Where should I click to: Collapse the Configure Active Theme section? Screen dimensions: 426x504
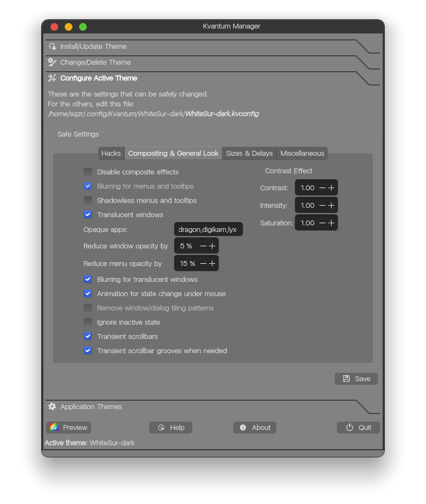coord(212,78)
